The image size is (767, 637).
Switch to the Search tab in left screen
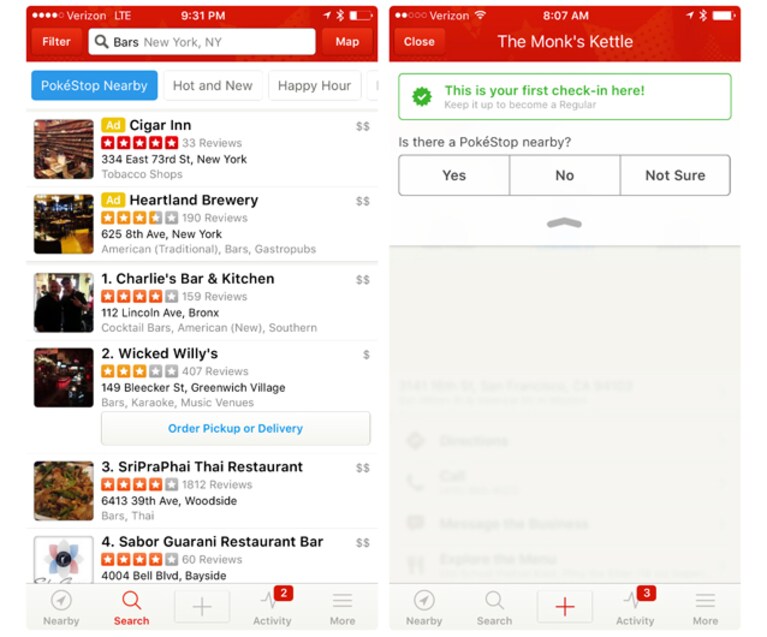(131, 608)
